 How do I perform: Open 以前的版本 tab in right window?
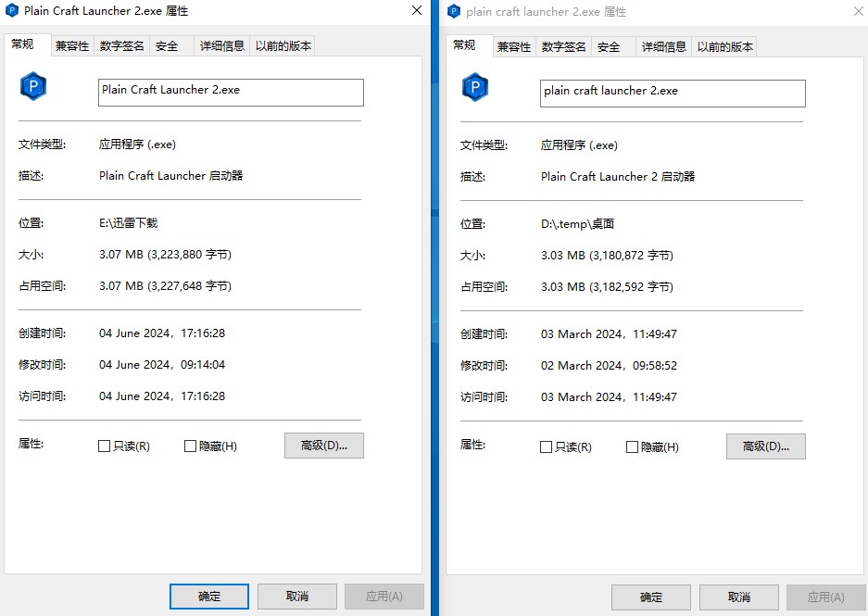[724, 47]
